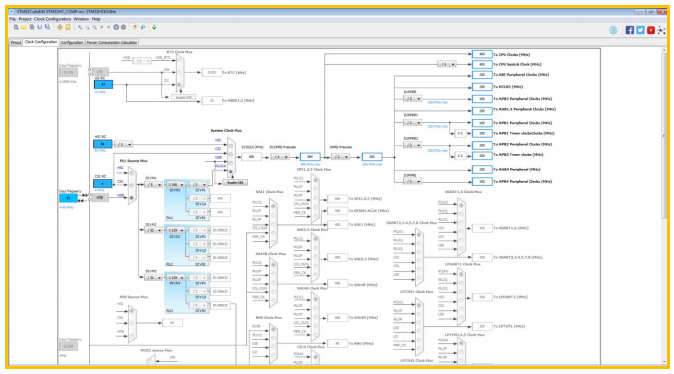Viewport: 674px width, 374px height.
Task: Click the redo arrow icon
Action: 109,28
